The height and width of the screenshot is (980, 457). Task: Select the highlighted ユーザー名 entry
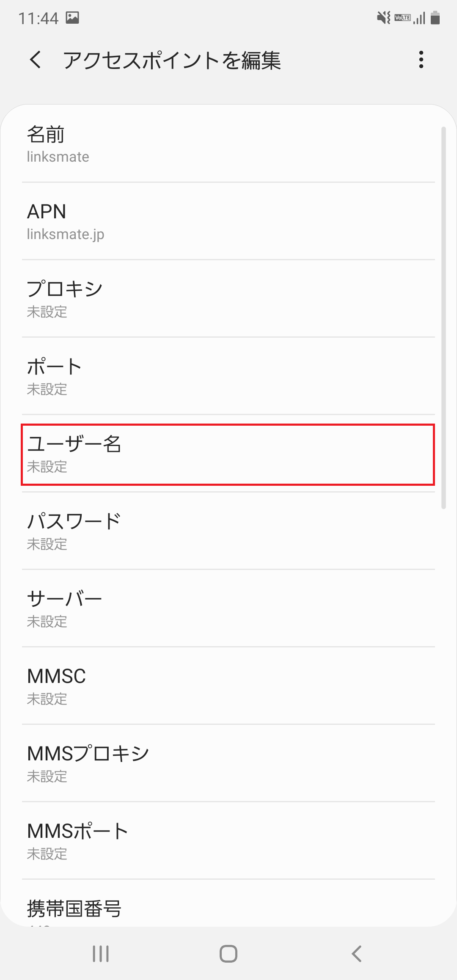point(228,454)
